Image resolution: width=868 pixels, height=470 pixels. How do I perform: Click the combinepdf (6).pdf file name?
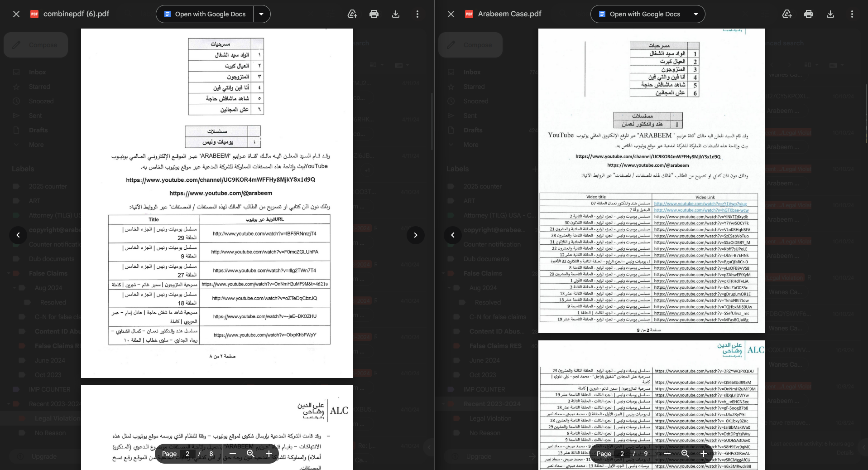76,14
